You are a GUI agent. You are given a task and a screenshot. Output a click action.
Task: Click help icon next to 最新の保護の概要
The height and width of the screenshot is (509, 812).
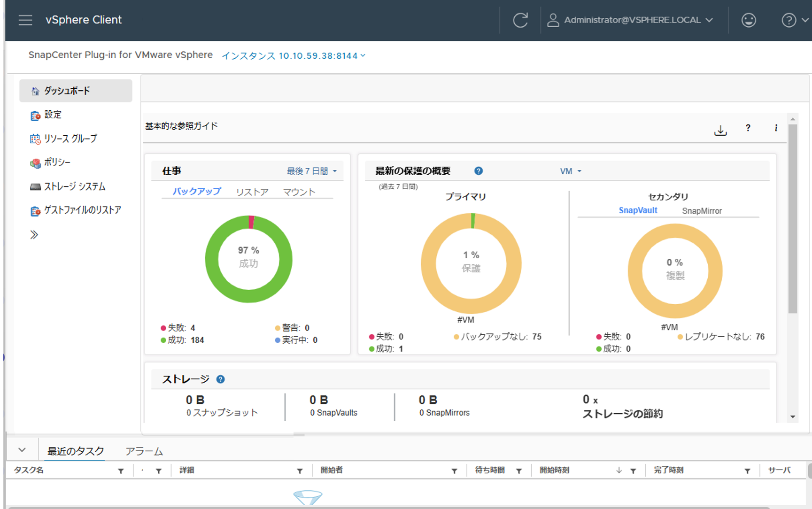479,171
